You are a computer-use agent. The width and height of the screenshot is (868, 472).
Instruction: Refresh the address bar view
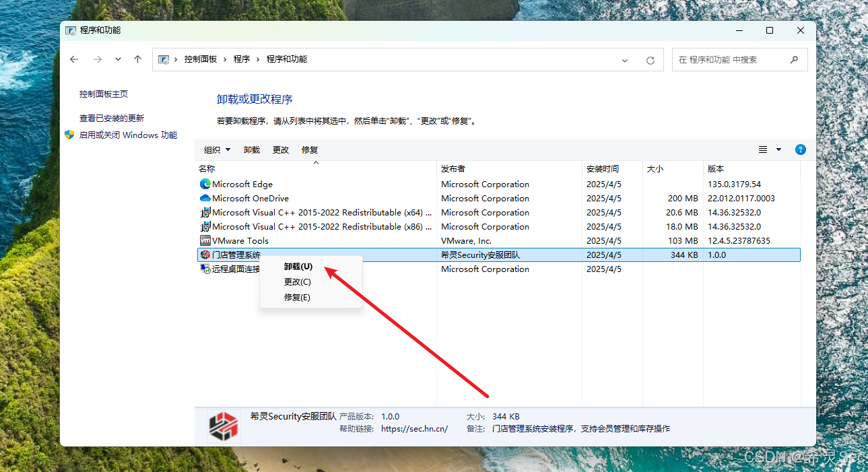(650, 60)
